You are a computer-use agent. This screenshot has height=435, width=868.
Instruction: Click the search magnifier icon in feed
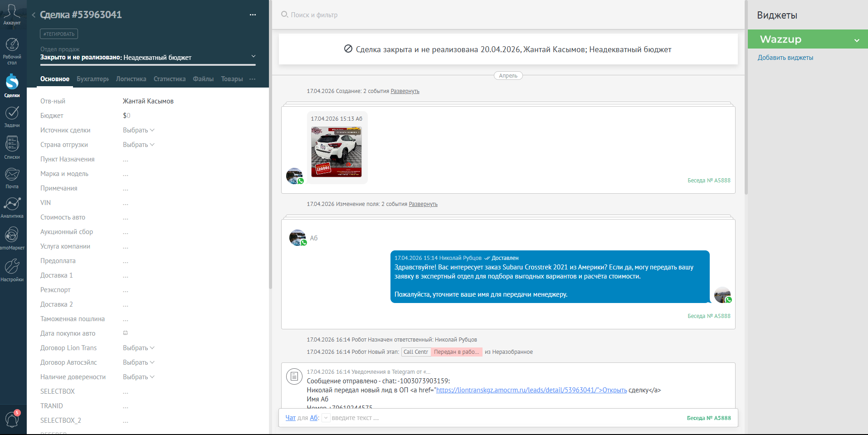(x=284, y=15)
